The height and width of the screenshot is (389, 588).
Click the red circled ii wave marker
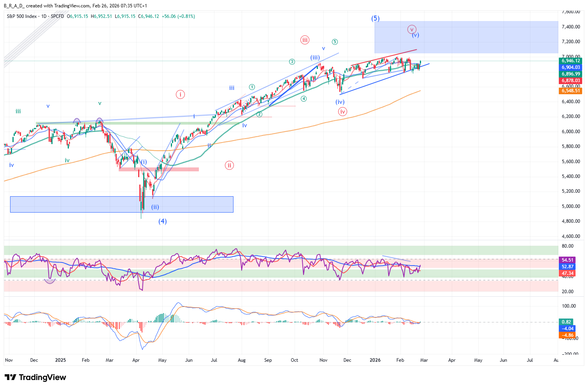229,165
